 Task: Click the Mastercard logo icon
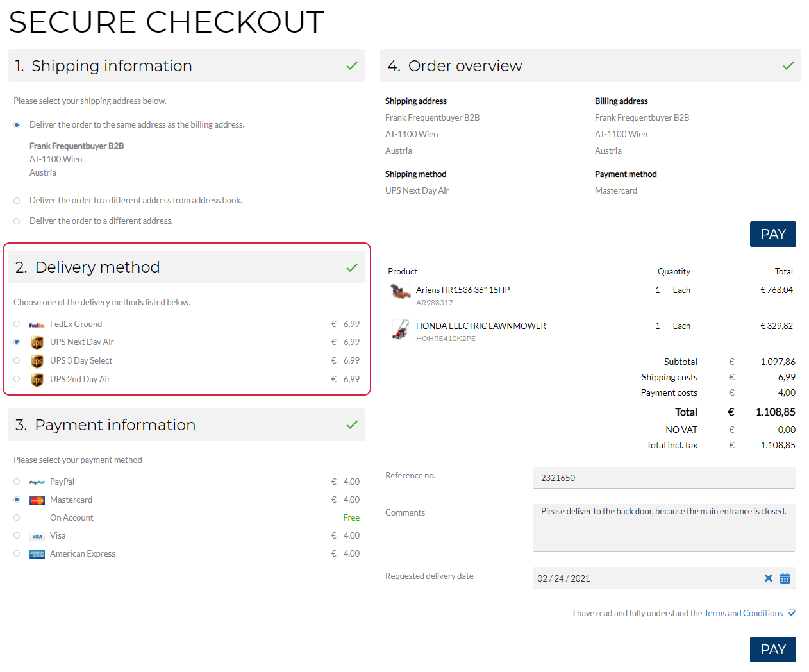coord(37,500)
